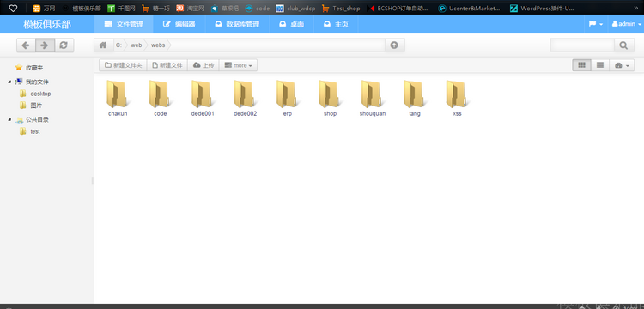Open the Ucenter&Market bookmark
Screen dimensions: 644x309
[470, 8]
